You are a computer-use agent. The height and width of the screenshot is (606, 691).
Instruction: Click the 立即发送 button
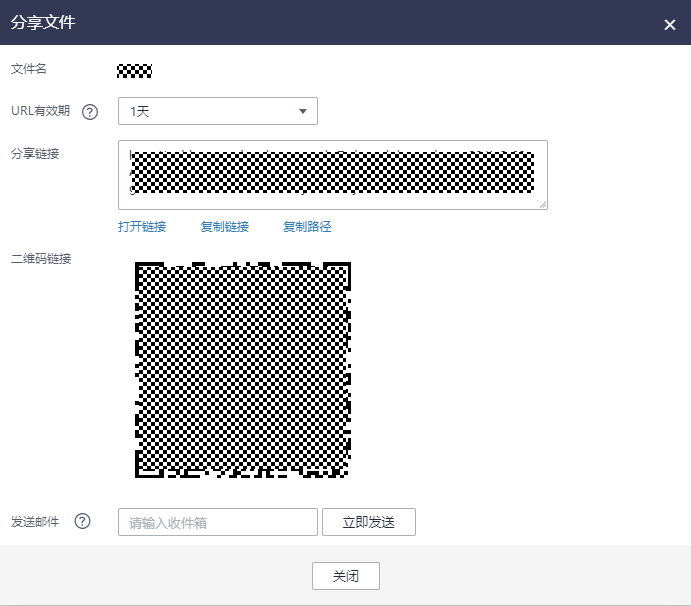pyautogui.click(x=369, y=522)
